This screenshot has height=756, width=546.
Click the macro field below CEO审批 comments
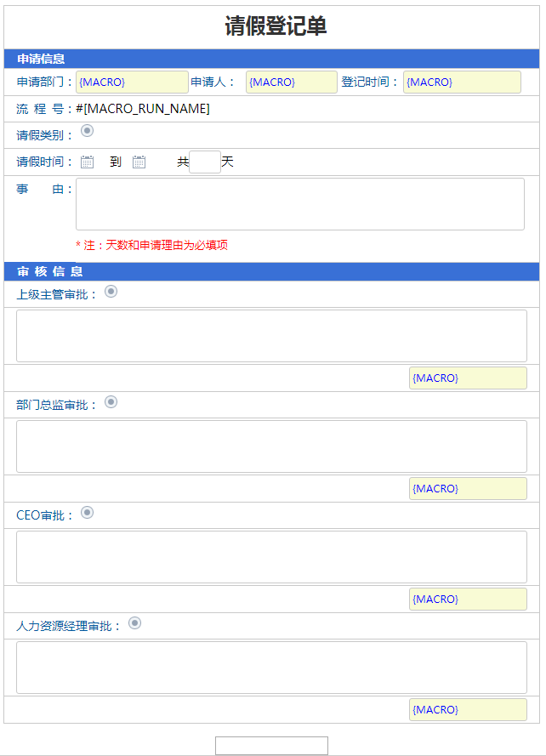click(467, 600)
